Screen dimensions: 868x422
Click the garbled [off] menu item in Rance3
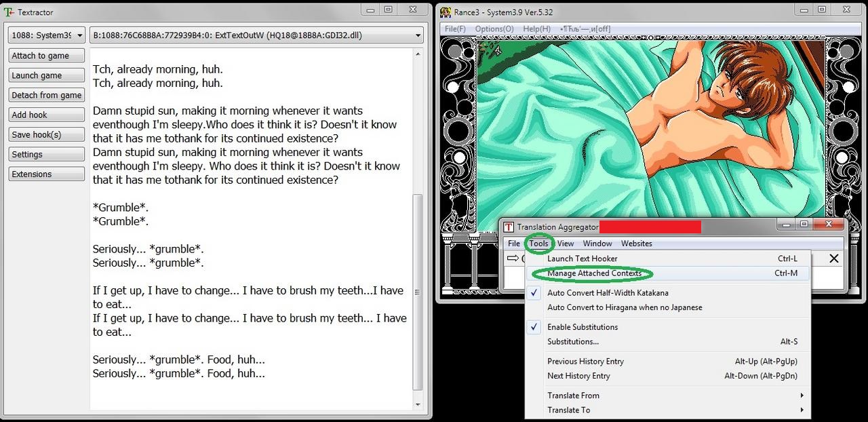pyautogui.click(x=585, y=29)
